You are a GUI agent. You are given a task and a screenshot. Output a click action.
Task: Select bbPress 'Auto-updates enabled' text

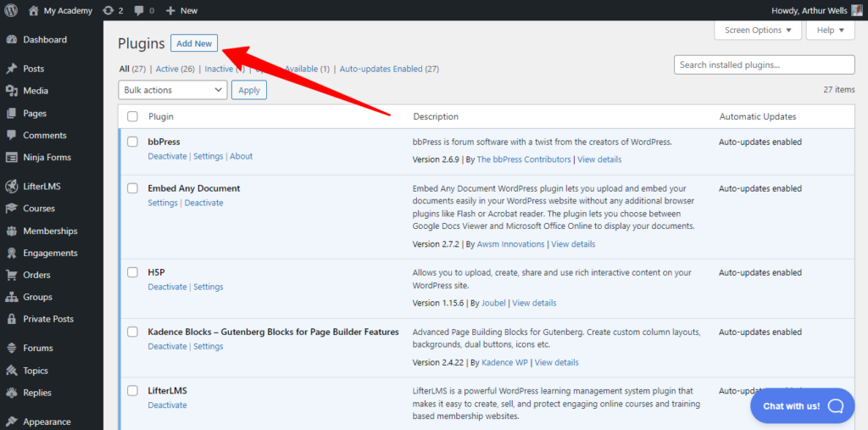coord(760,142)
